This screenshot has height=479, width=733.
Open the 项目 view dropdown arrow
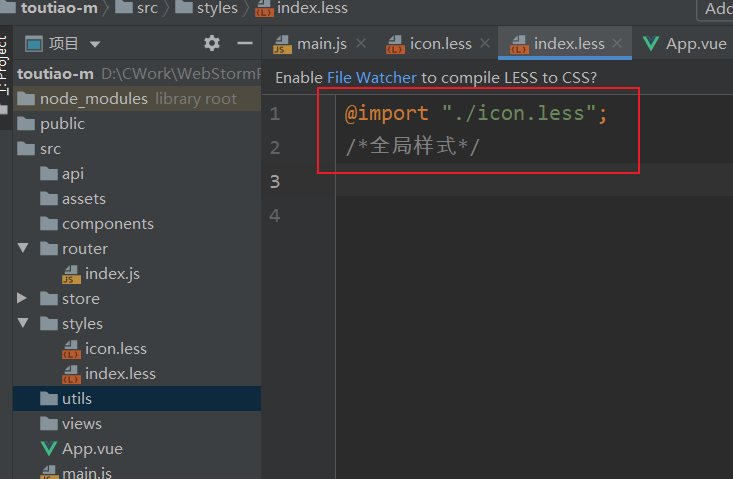[x=95, y=44]
